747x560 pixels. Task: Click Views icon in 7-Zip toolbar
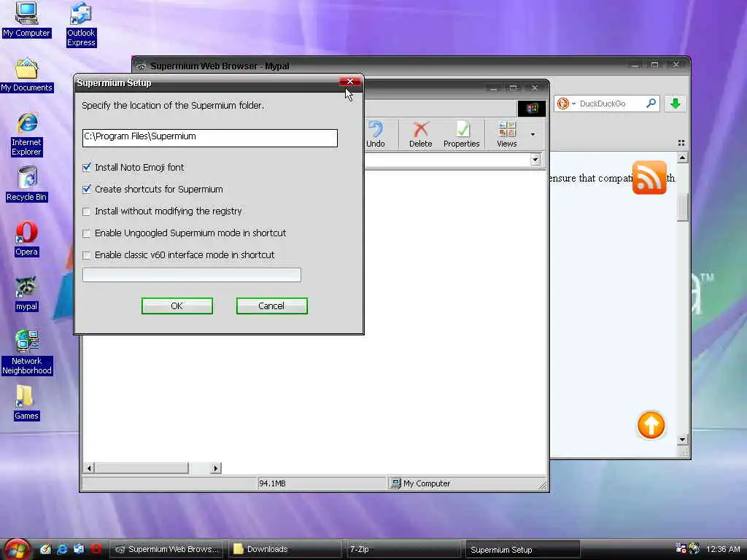point(507,134)
